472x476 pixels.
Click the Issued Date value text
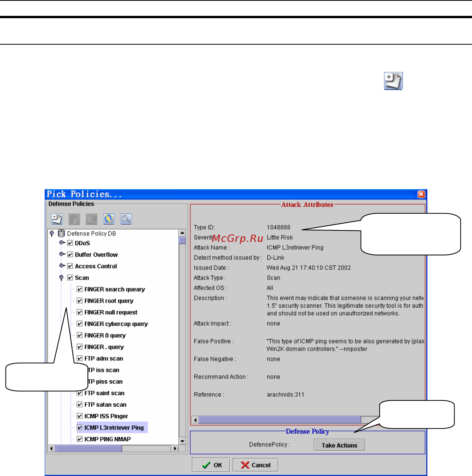pyautogui.click(x=309, y=268)
